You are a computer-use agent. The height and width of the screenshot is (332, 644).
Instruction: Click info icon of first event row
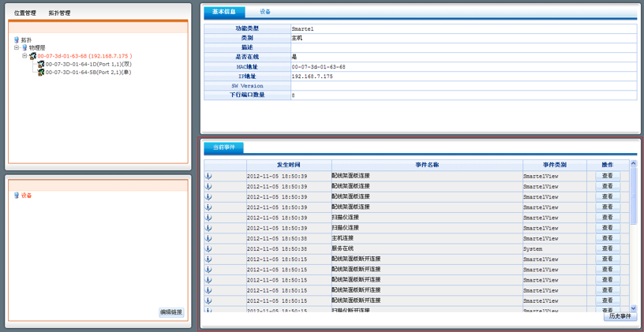[208, 176]
